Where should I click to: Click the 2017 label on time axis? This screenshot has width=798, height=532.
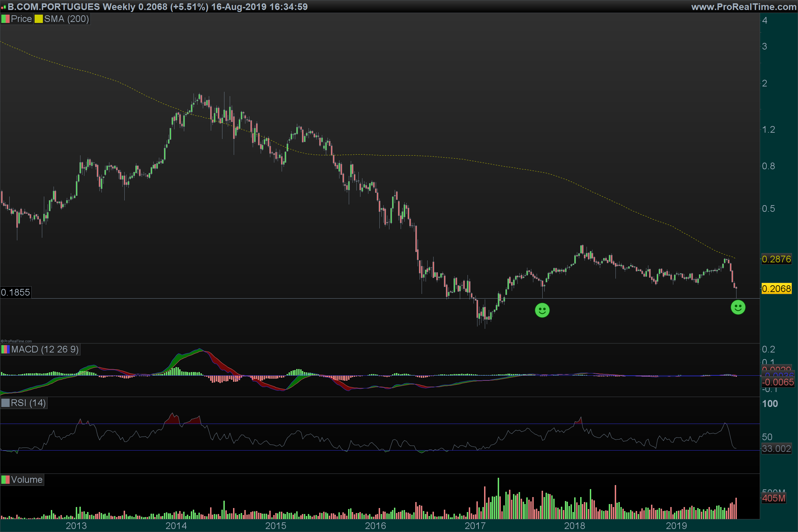point(475,526)
